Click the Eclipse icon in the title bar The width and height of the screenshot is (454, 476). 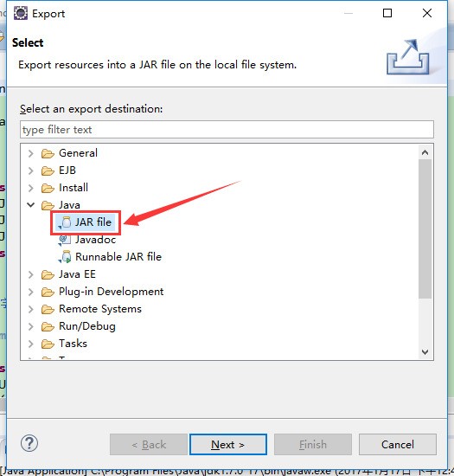[21, 13]
